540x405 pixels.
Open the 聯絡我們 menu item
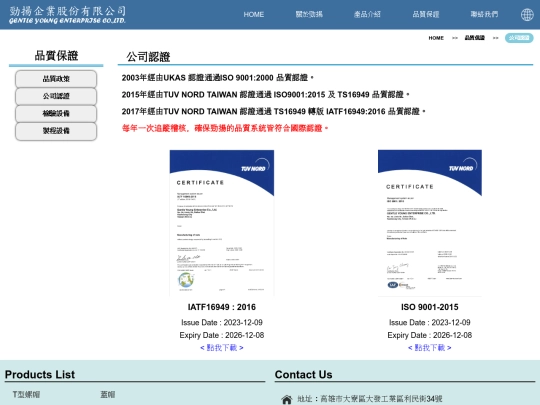[484, 14]
